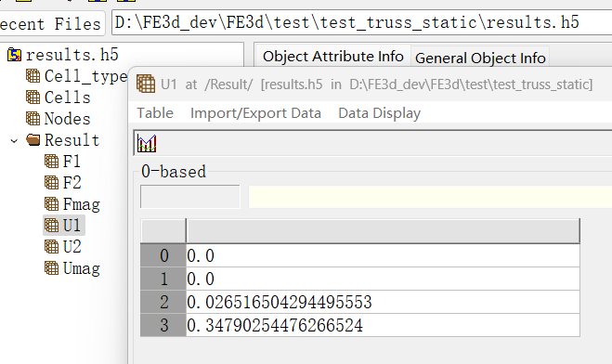
Task: Click the file path input field
Action: click(x=361, y=22)
